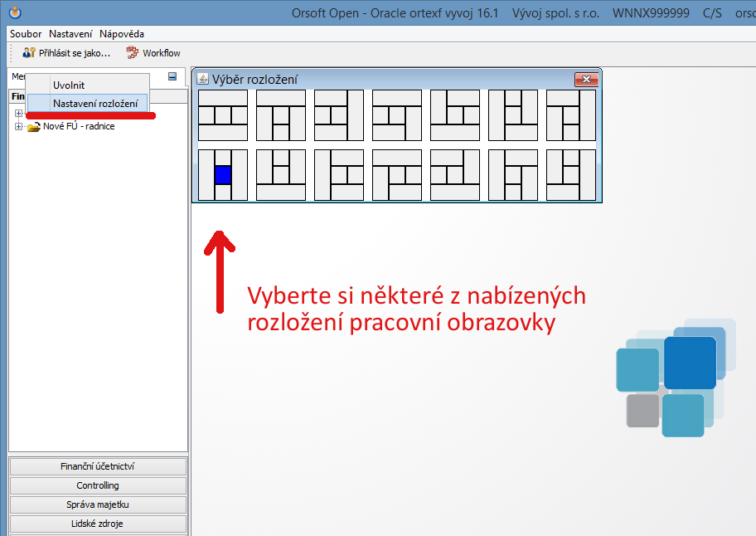This screenshot has width=756, height=536.
Task: Choose the layout with the blue center cell
Action: point(223,175)
